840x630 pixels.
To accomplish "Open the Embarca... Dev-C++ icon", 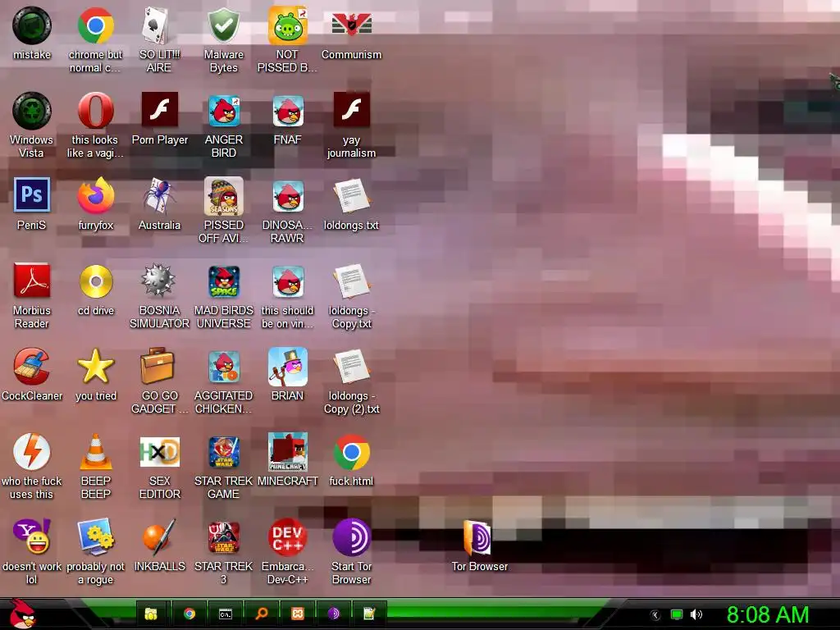I will [287, 536].
